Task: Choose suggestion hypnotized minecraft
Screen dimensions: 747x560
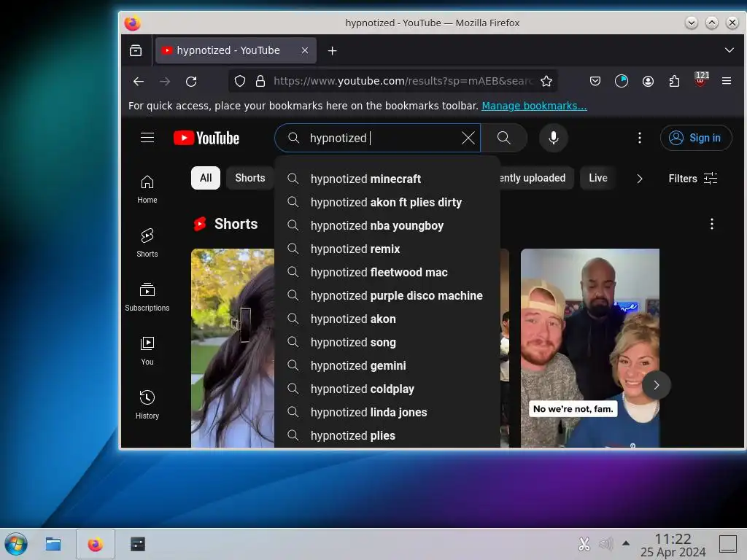Action: point(387,179)
